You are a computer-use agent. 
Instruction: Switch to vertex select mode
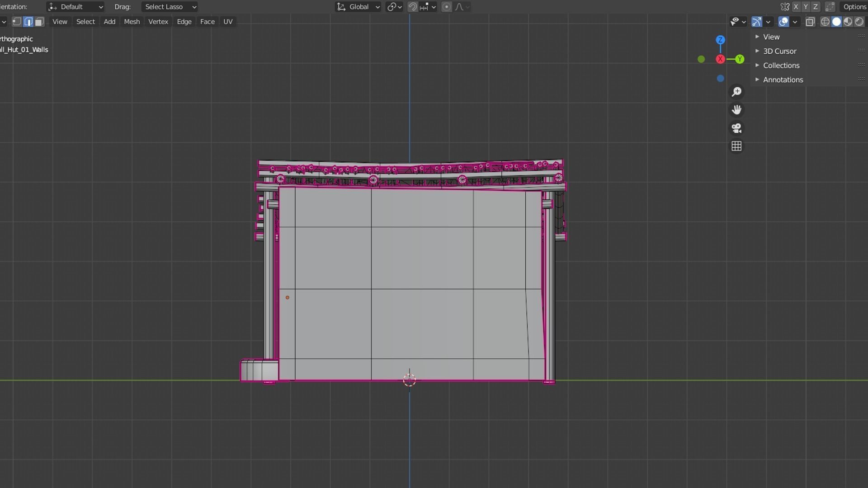click(x=17, y=22)
